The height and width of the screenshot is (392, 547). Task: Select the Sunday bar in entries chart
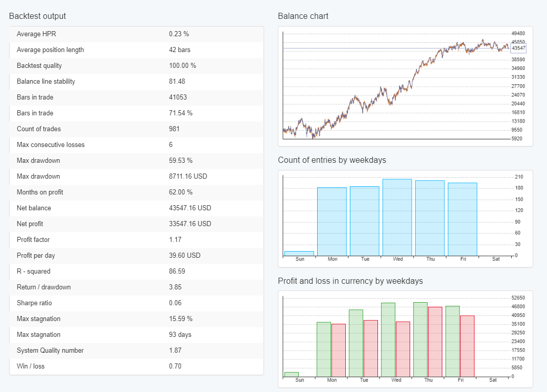299,252
